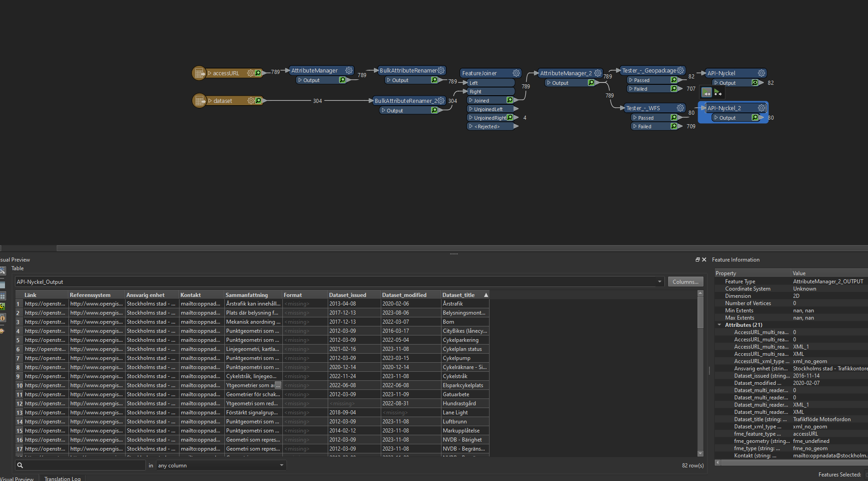
Task: Switch to the Translation Log tab
Action: coord(62,478)
